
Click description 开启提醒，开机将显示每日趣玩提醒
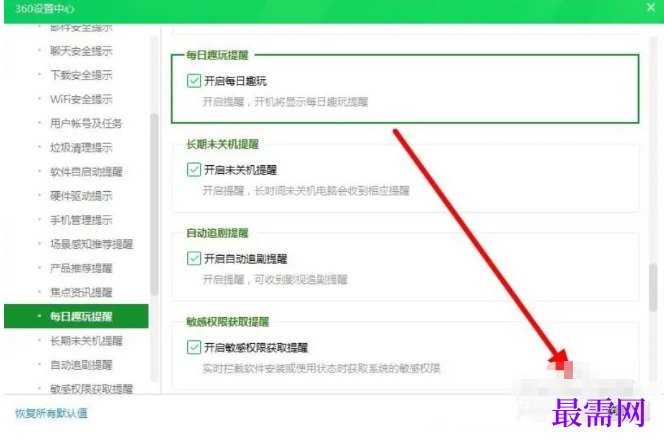click(285, 102)
